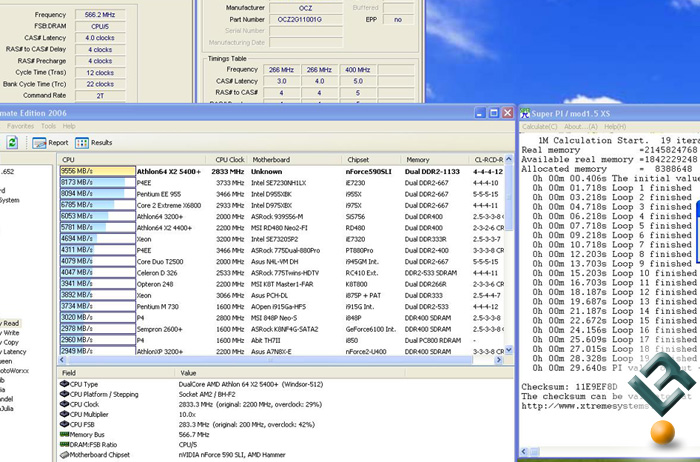Open the Help menu in Everest
Viewport: 700px width, 462px height.
(69, 126)
